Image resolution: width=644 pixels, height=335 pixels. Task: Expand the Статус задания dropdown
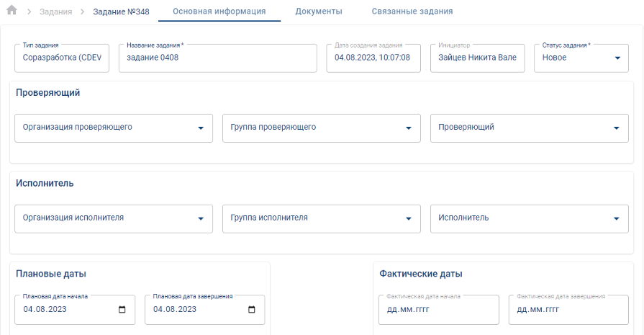tap(617, 58)
